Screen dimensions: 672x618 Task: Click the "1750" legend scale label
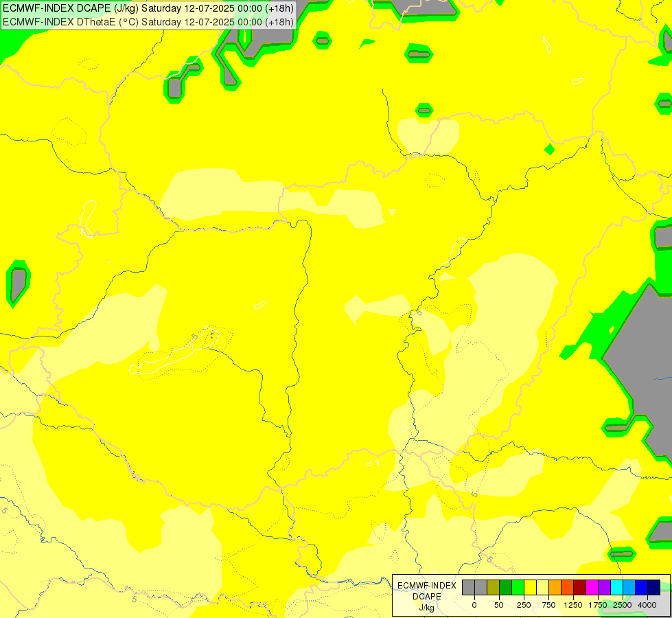click(598, 605)
